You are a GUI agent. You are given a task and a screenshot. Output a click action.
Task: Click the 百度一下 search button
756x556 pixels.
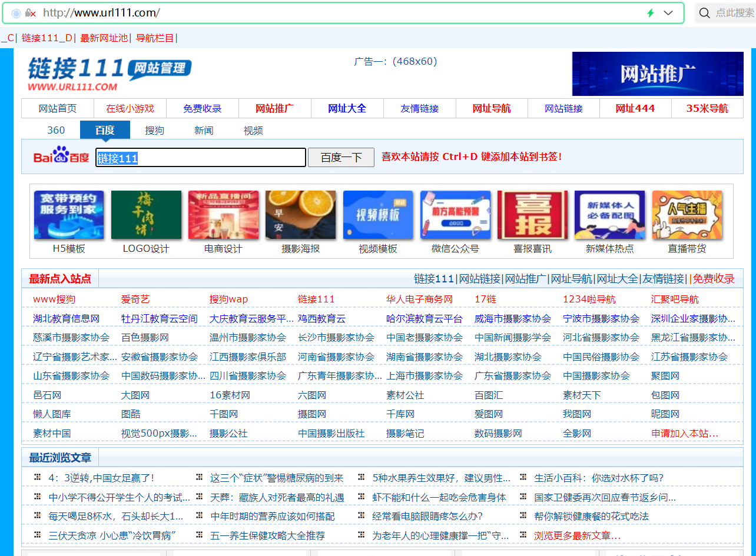(341, 158)
